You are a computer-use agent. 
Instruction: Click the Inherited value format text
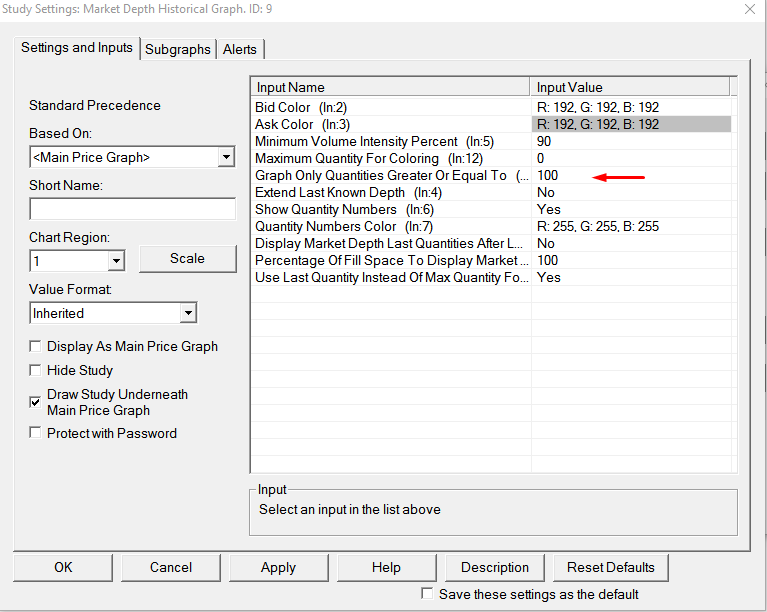tap(58, 313)
